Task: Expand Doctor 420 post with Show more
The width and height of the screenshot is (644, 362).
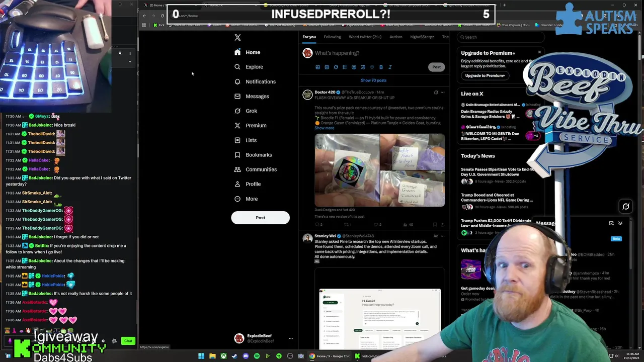Action: pyautogui.click(x=324, y=128)
